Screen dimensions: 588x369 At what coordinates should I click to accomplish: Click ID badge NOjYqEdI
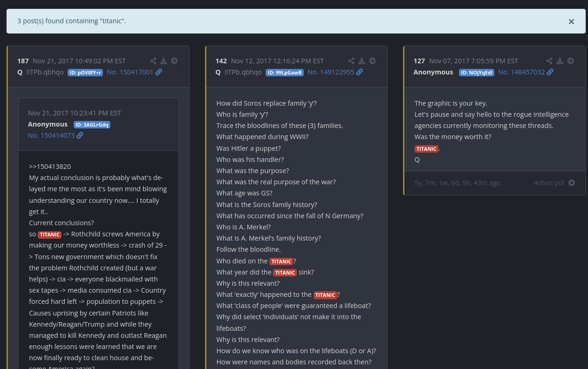coord(477,73)
